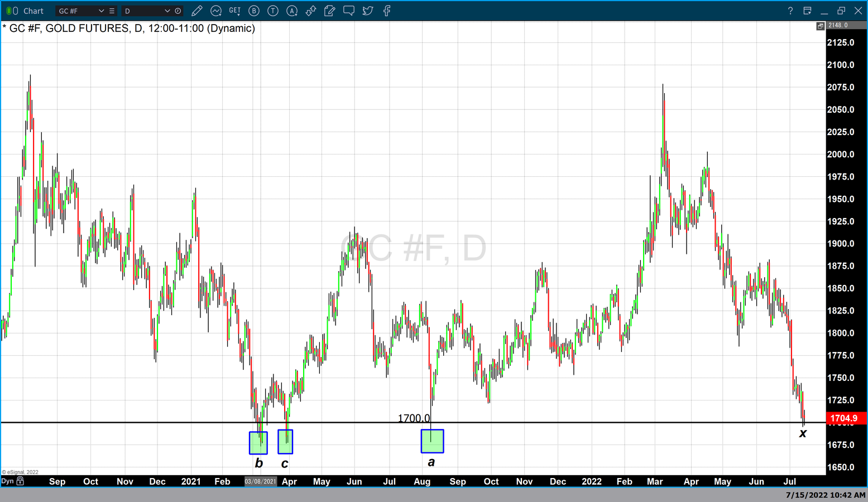Open the window layout dropdown menu

[x=807, y=11]
